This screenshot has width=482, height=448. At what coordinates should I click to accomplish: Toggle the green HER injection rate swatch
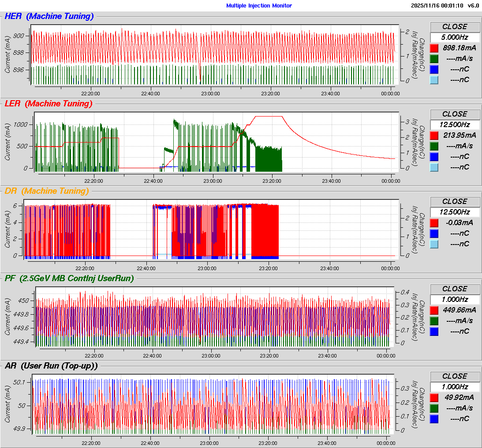(434, 58)
